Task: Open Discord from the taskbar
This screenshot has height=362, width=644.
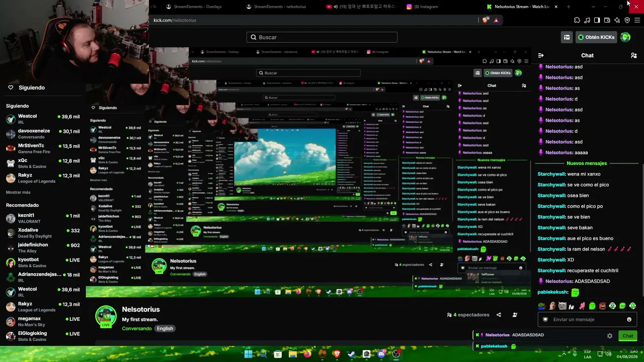Action: click(381, 354)
